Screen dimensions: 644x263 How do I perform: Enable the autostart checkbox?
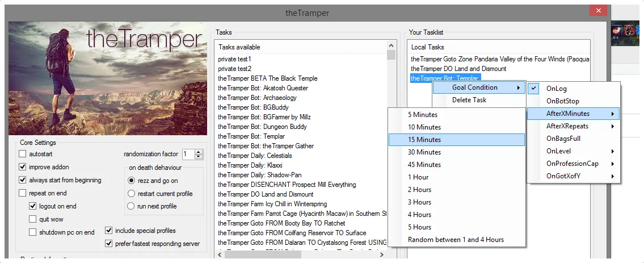(x=22, y=154)
